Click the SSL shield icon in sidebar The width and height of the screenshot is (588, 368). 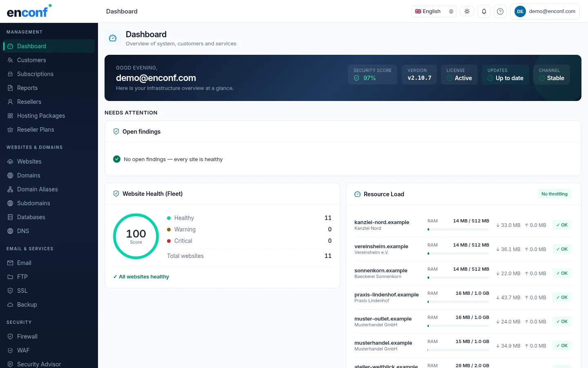pos(10,291)
